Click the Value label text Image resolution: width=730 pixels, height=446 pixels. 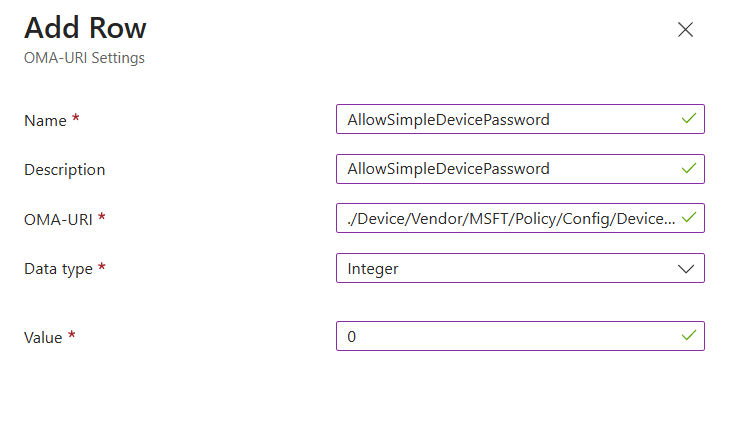43,338
